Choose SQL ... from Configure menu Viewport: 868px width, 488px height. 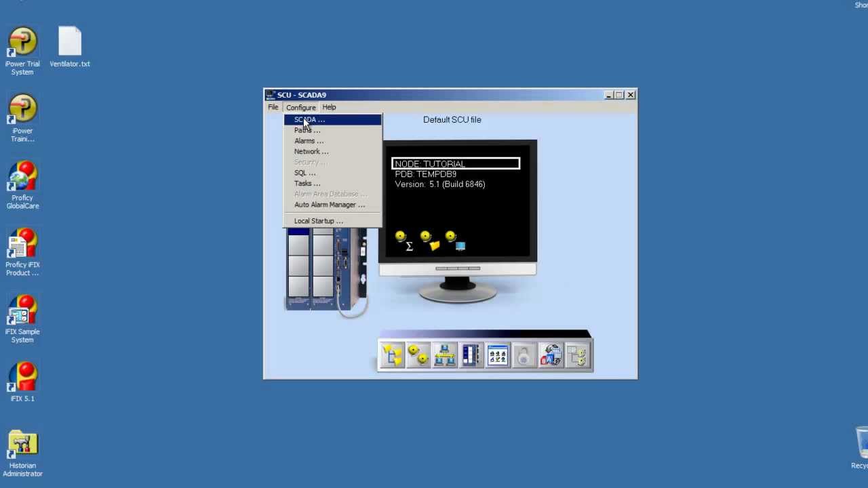(x=332, y=173)
